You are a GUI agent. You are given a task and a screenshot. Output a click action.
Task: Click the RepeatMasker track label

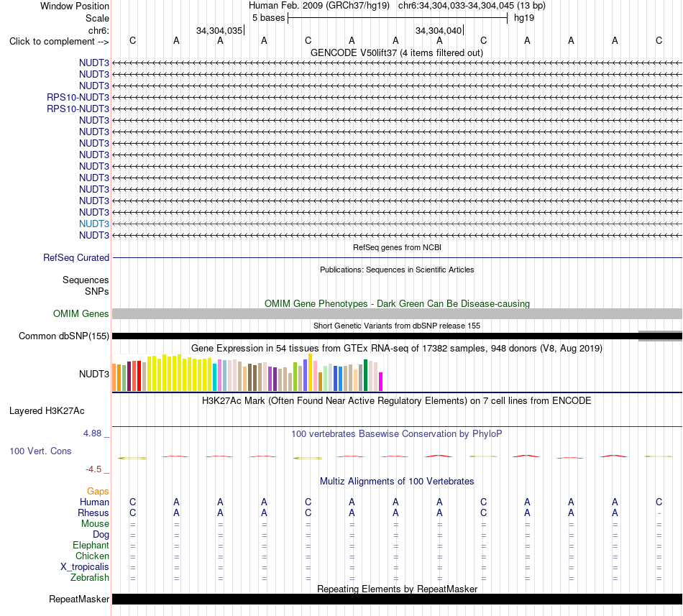tap(79, 599)
